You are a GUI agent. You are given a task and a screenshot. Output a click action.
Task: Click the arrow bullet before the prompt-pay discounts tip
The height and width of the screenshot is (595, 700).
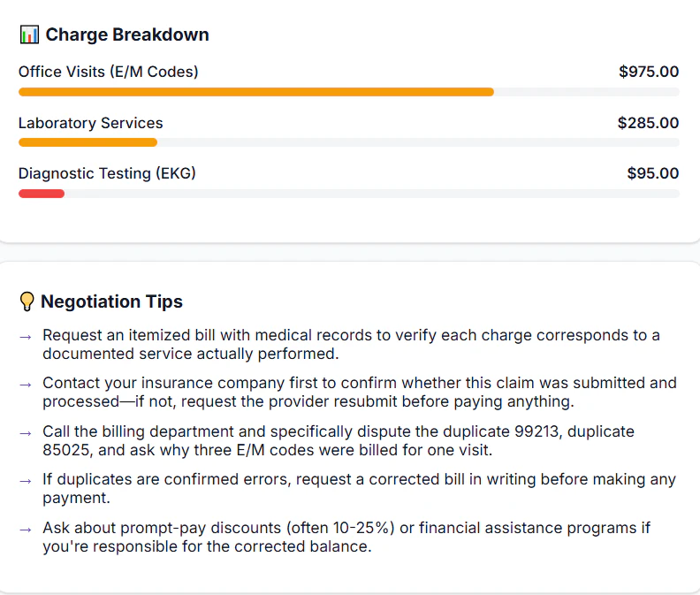[26, 529]
